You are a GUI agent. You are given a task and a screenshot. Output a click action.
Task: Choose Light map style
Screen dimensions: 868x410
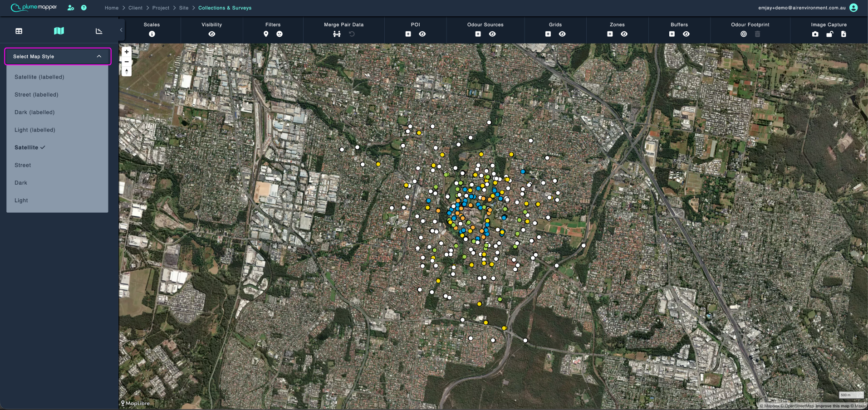pyautogui.click(x=57, y=200)
